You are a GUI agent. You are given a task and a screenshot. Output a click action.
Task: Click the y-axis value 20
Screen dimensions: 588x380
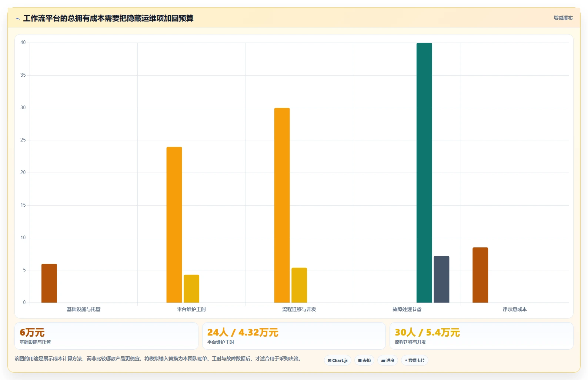23,173
